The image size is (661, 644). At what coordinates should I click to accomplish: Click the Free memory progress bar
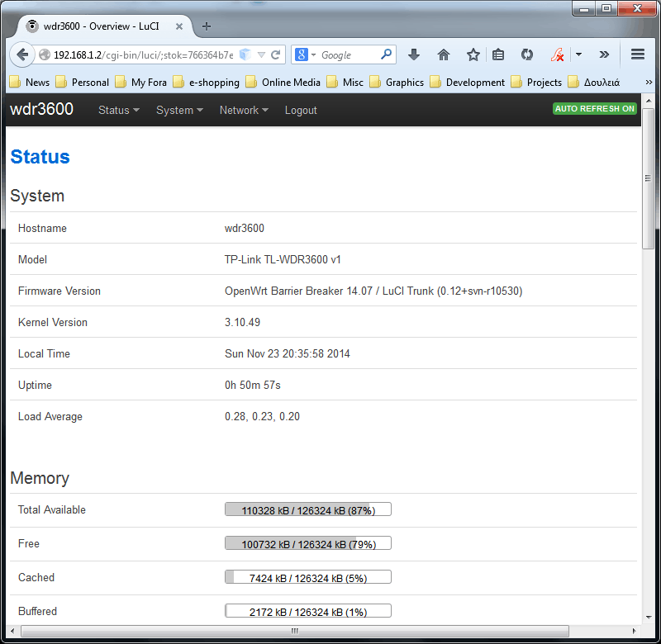[x=307, y=543]
